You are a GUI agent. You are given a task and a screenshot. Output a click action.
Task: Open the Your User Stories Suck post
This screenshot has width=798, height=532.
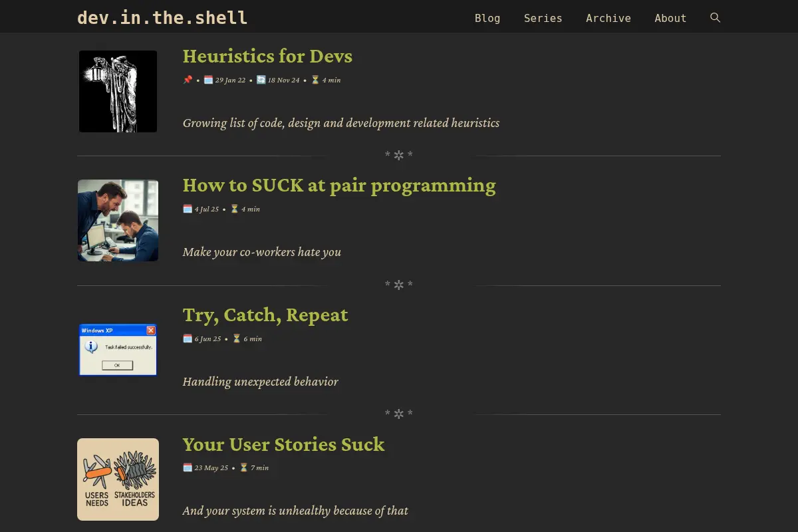(x=284, y=444)
